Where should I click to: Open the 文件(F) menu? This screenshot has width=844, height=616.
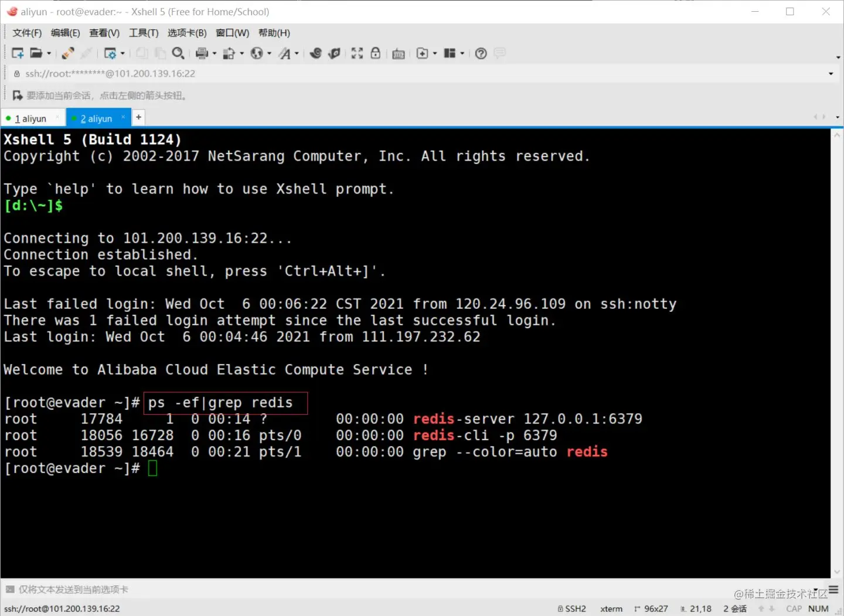(27, 33)
